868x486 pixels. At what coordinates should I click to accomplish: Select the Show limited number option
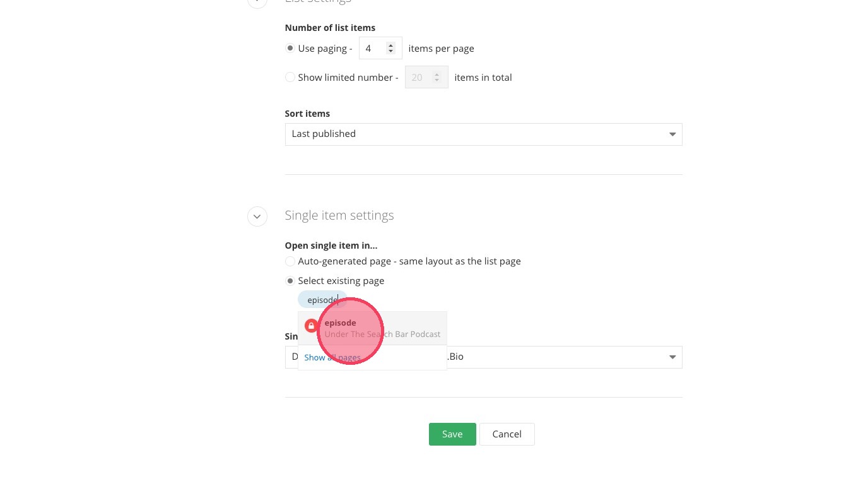point(290,78)
